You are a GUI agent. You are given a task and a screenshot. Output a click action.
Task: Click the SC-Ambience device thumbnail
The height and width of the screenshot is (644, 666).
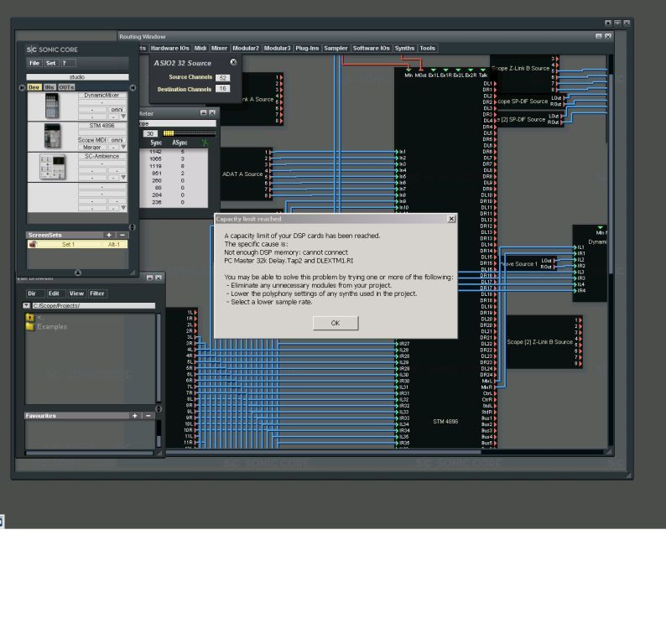click(52, 166)
